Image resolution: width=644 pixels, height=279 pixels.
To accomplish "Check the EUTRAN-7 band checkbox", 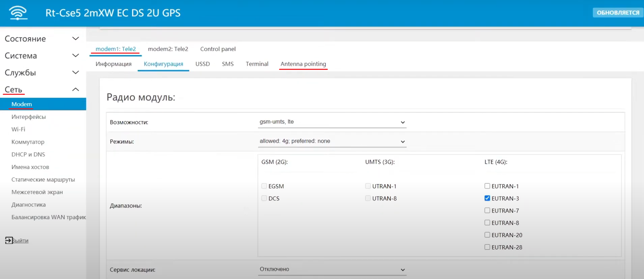I will (487, 211).
